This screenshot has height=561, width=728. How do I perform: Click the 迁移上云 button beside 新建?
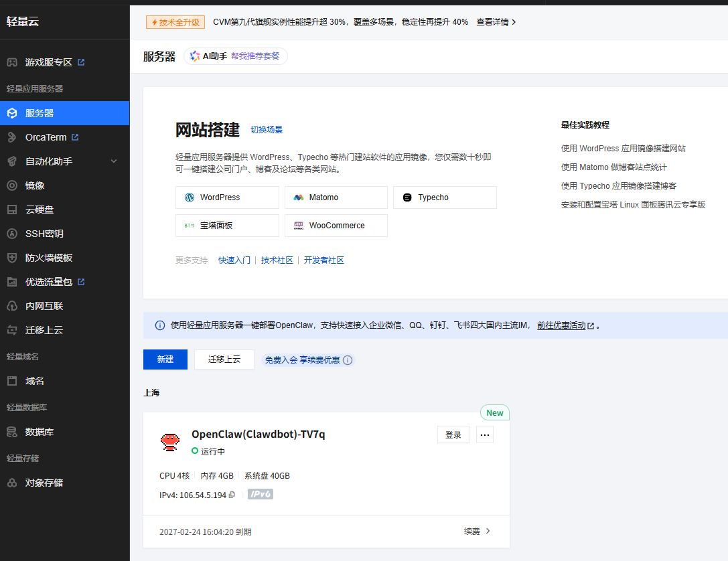pos(224,359)
